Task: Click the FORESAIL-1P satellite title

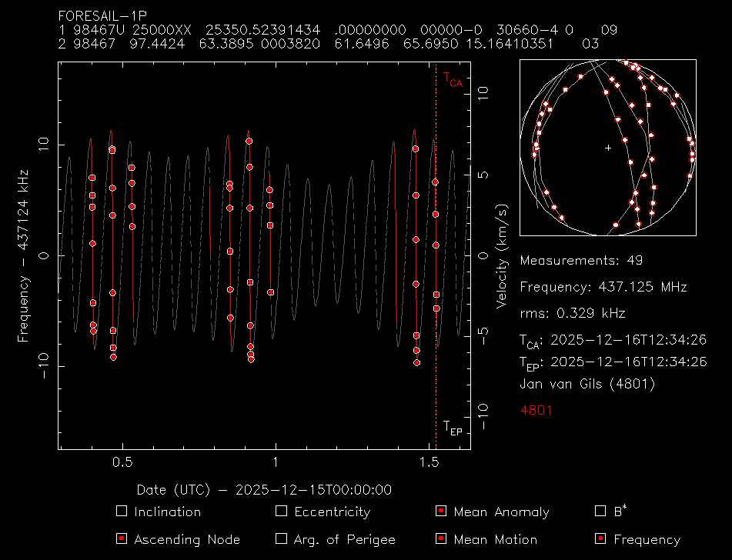Action: (x=103, y=15)
